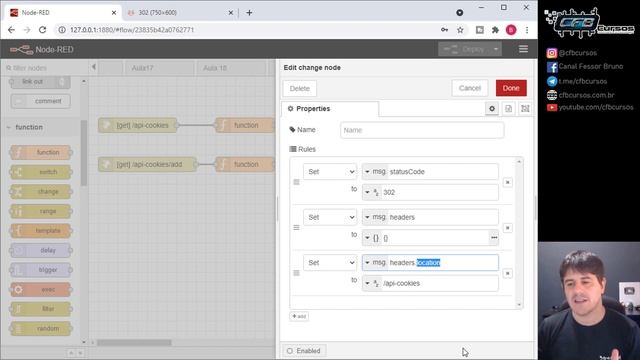Click the Cancel button
Viewport: 640px width, 360px height.
pyautogui.click(x=470, y=88)
